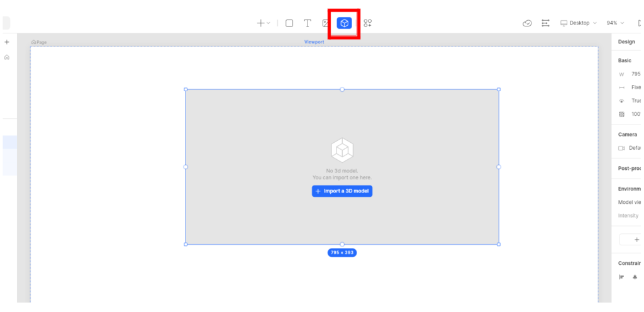Click the align left constraint icon

(x=621, y=277)
